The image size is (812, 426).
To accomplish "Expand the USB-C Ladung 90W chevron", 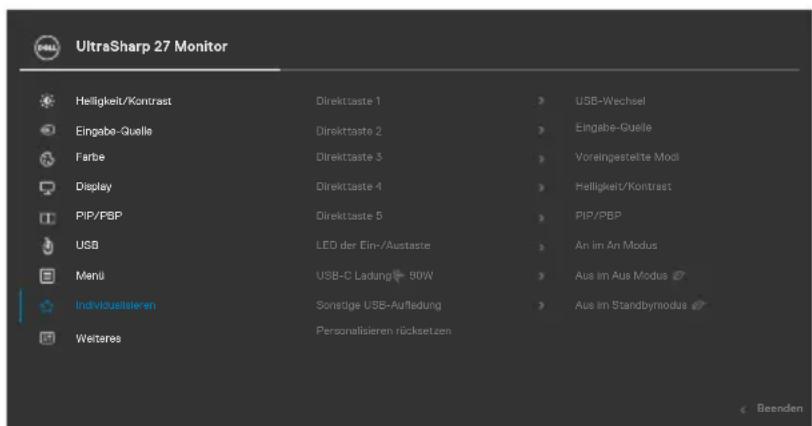I will point(541,276).
